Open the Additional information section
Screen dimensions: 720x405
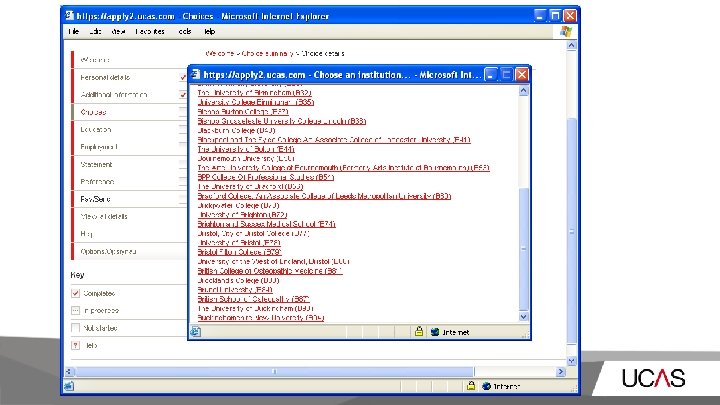click(x=113, y=95)
